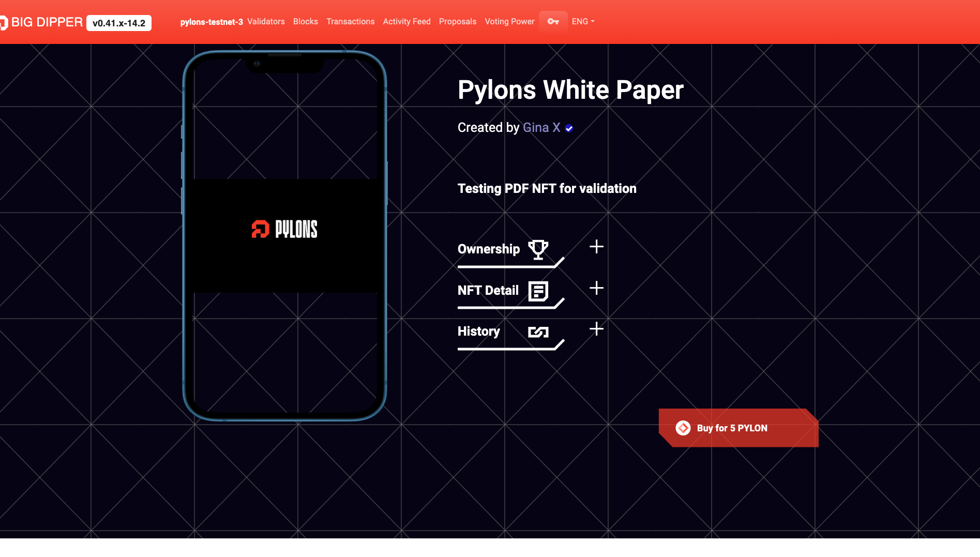This screenshot has width=980, height=557.
Task: Expand the NFT Detail section
Action: [596, 288]
